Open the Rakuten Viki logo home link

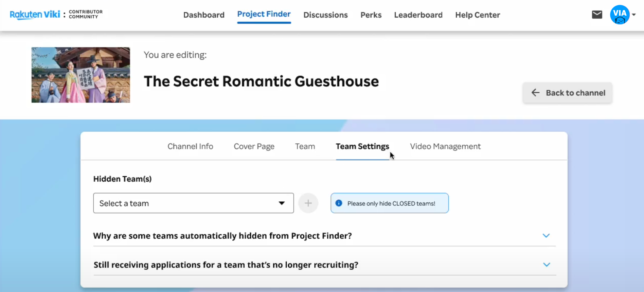pos(35,15)
